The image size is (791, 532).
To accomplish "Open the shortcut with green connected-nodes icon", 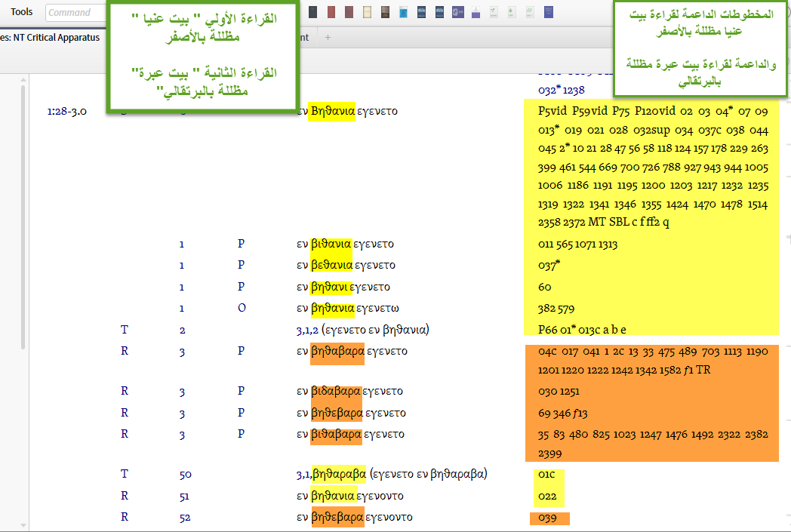I will pos(494,12).
